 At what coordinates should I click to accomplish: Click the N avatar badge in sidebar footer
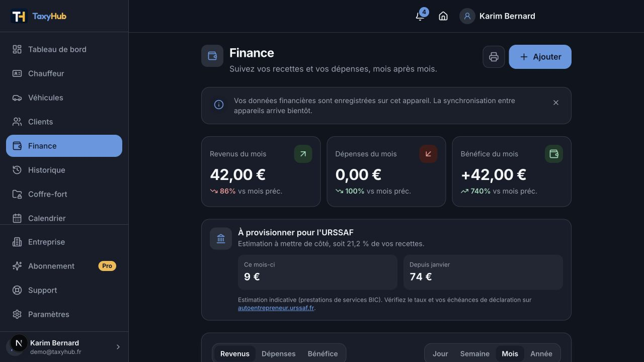[19, 343]
